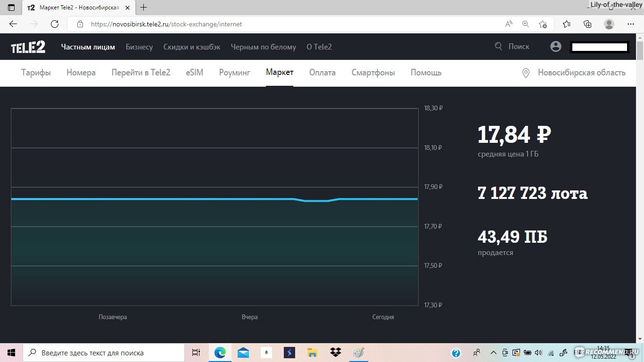Open the zoom magnifier in address bar
Screen dimensions: 644x362
(526, 24)
